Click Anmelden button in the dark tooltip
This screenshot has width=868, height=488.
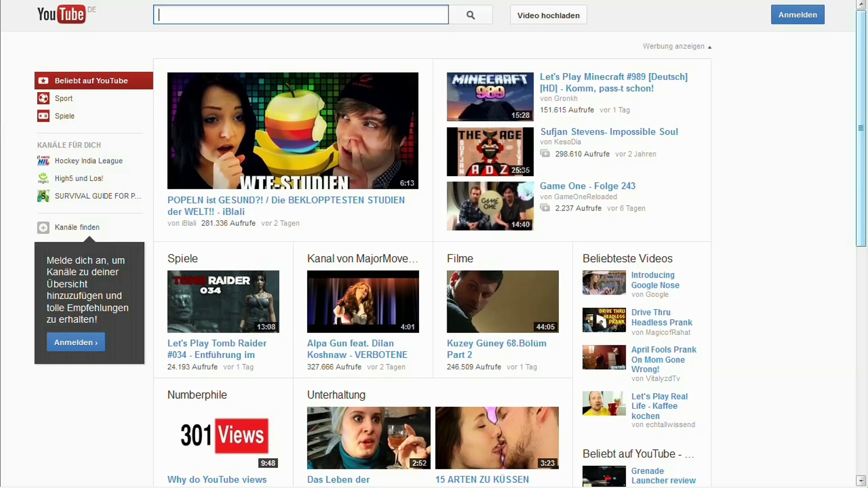coord(75,342)
